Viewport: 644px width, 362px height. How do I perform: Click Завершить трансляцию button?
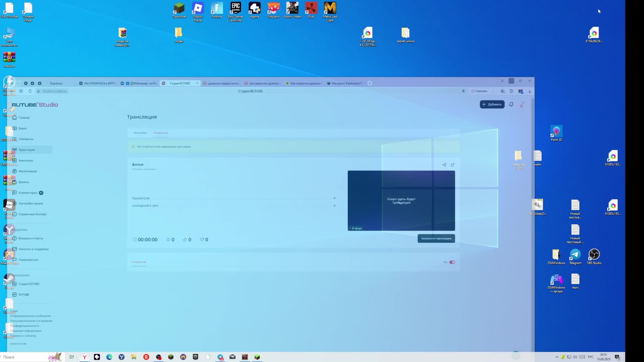click(436, 238)
